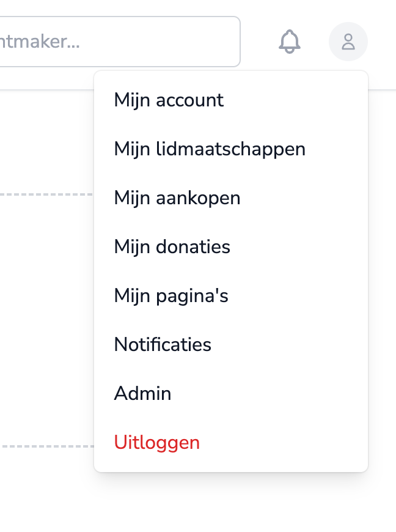The image size is (396, 532).
Task: Open the Mijn donaties page
Action: click(x=231, y=246)
